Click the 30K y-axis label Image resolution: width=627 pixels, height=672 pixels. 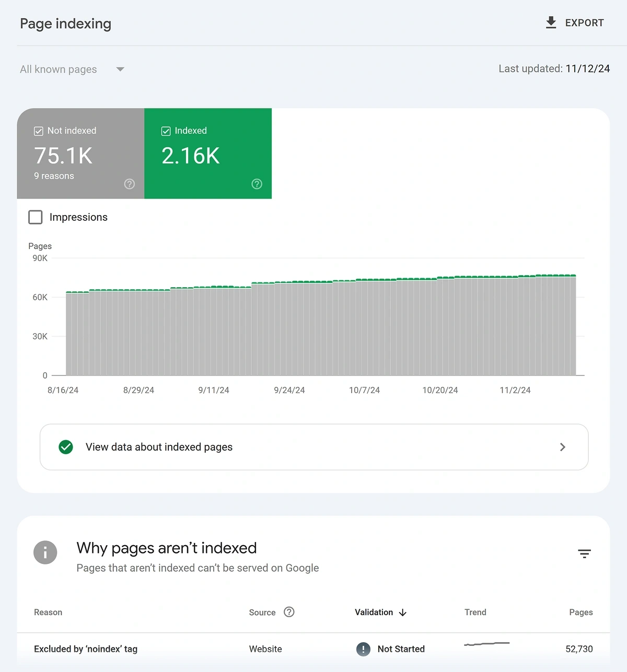[x=40, y=336]
